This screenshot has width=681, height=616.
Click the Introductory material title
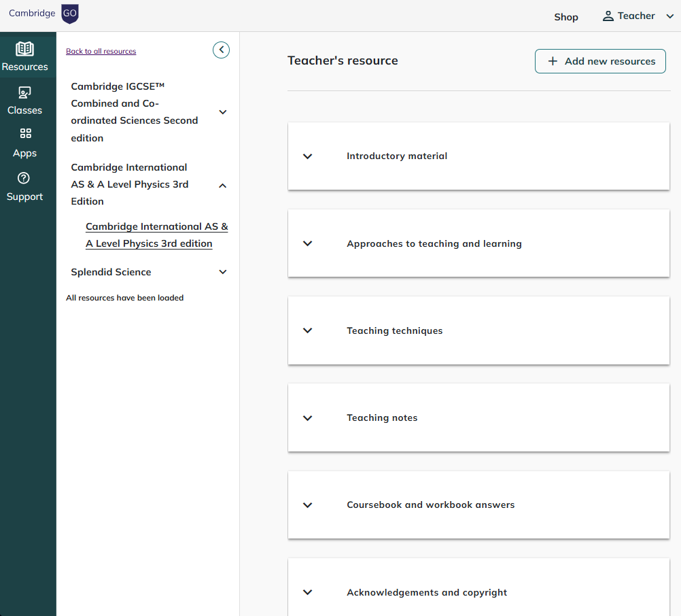pos(396,156)
